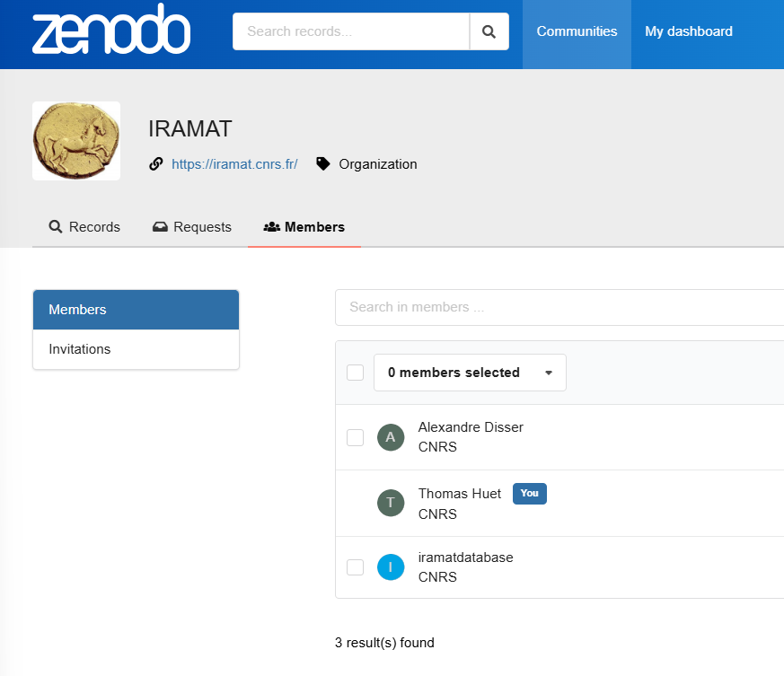
Task: Click the iramatdatabase avatar I
Action: click(391, 567)
